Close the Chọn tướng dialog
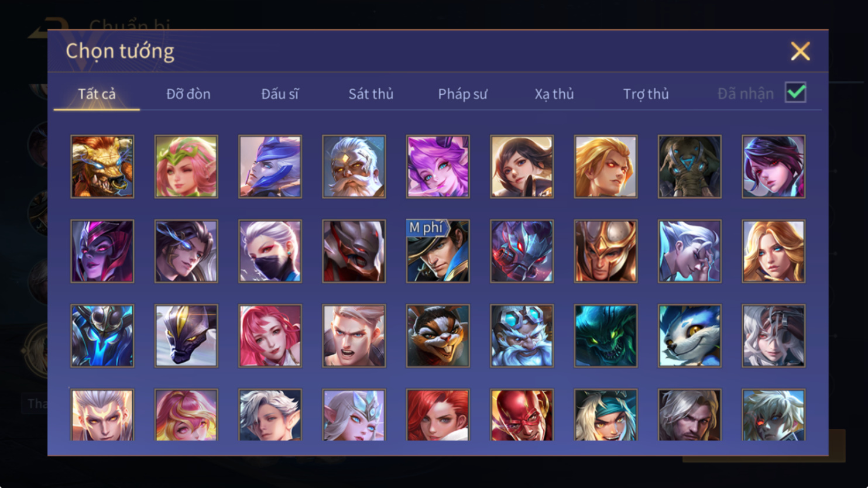The image size is (868, 488). [x=800, y=51]
